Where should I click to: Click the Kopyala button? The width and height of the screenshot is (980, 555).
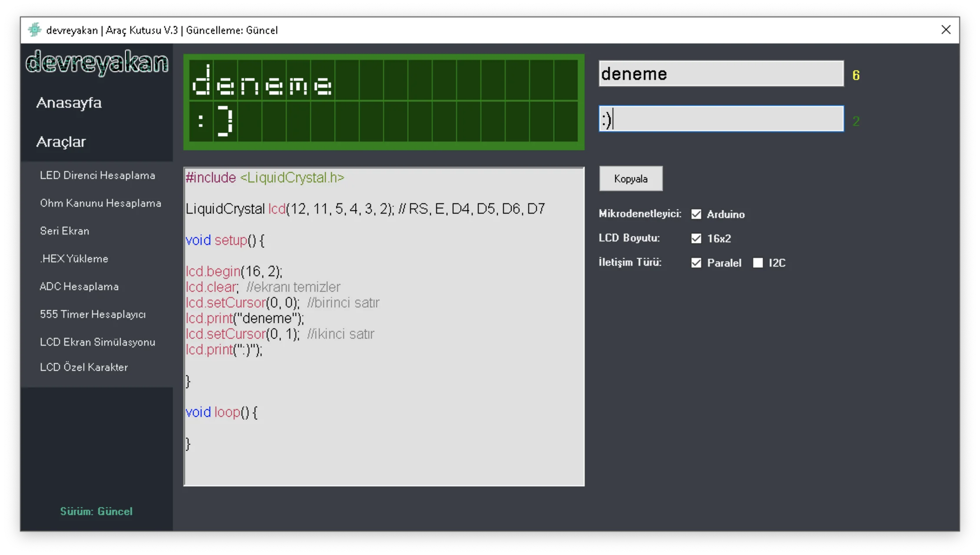[631, 178]
